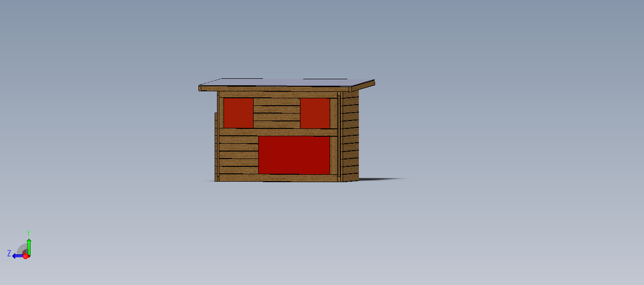Click the blue Z axis arrow on triad
644x285 pixels.
pos(16,256)
